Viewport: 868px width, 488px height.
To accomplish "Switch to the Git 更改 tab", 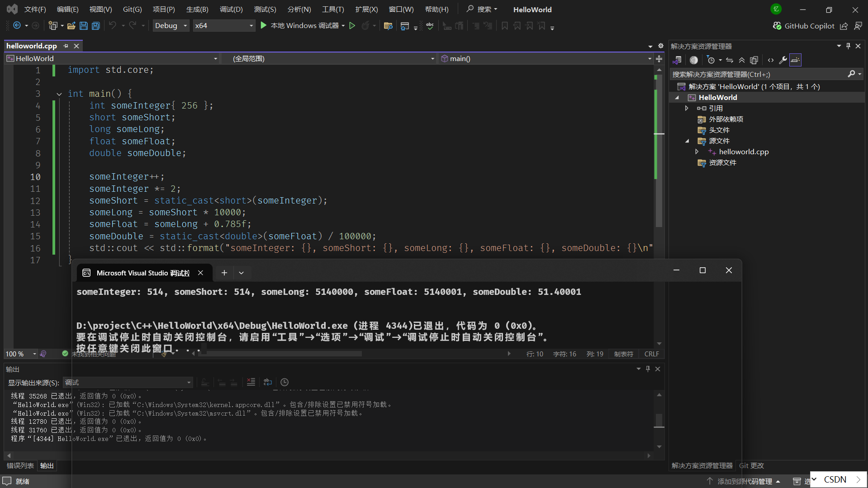I will pos(751,465).
